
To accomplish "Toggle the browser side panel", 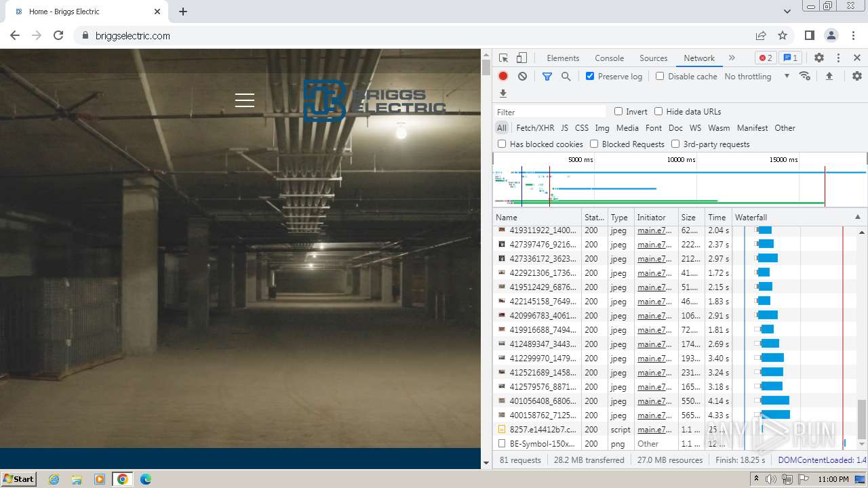I will coord(810,35).
